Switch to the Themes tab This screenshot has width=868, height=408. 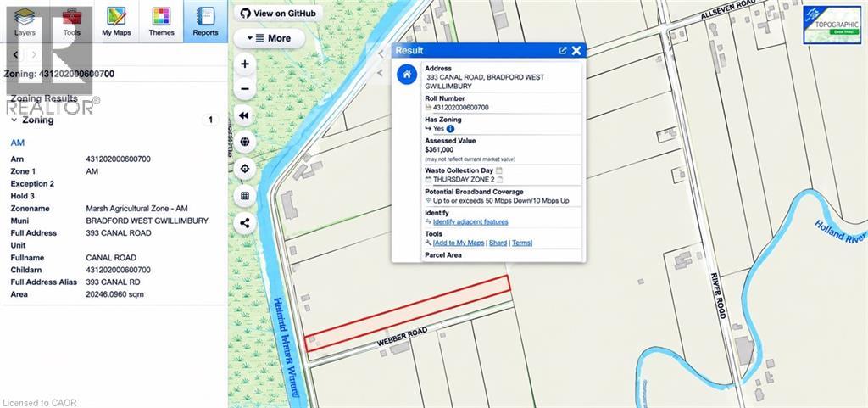[161, 21]
